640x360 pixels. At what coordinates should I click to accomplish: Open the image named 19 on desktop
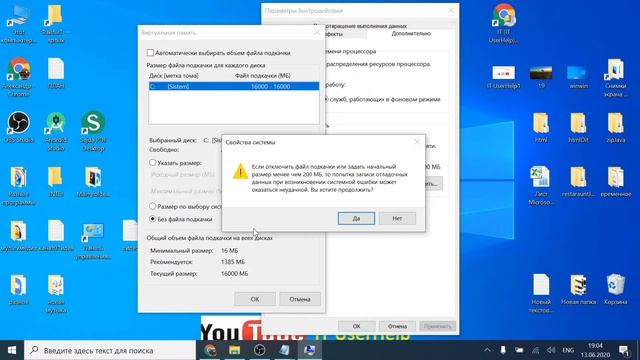coord(541,77)
